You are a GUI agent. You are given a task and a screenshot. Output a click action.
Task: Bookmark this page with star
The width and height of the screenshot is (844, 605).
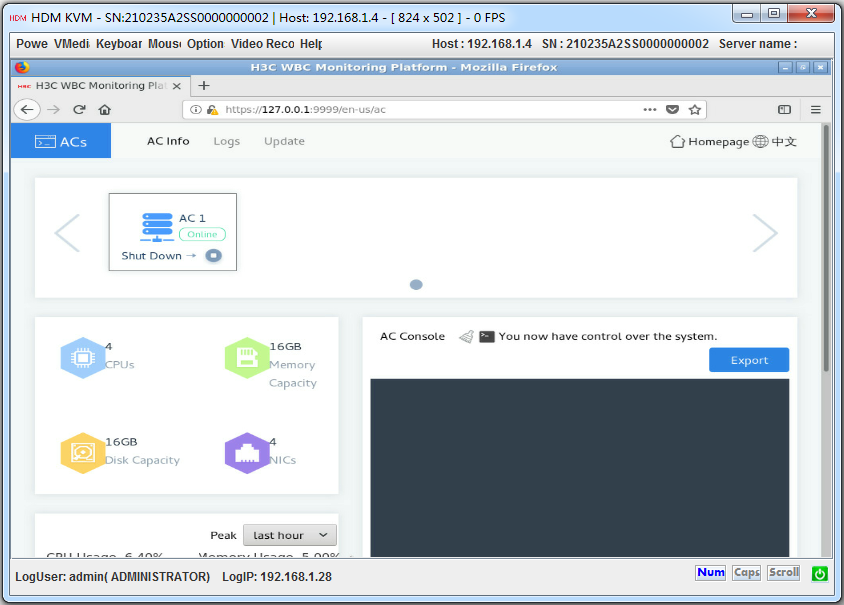695,110
